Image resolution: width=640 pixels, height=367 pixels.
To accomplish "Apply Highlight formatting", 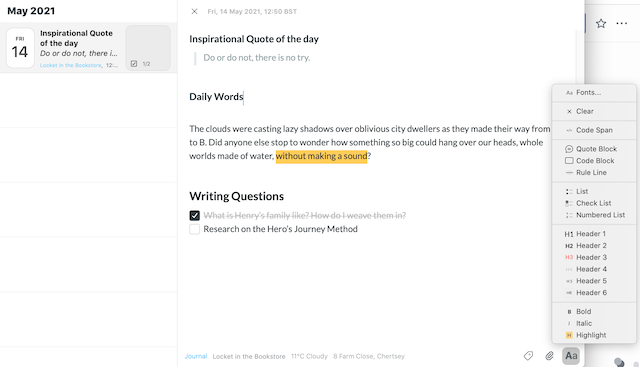I will pyautogui.click(x=594, y=336).
